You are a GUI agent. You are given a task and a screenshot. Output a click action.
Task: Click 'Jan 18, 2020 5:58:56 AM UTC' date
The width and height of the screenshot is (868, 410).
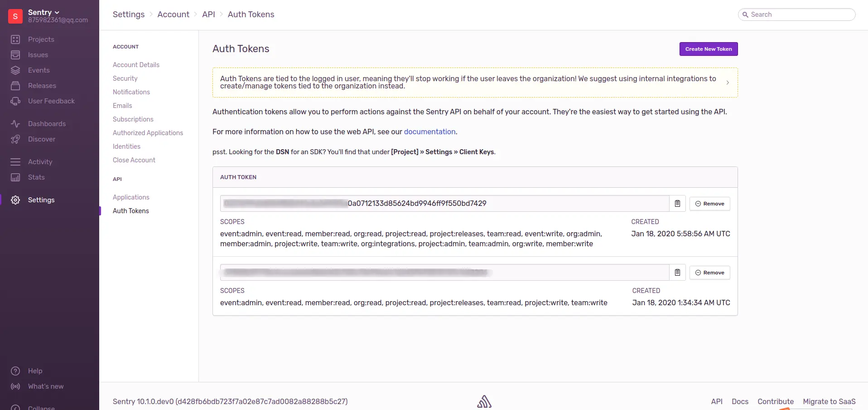click(x=680, y=234)
